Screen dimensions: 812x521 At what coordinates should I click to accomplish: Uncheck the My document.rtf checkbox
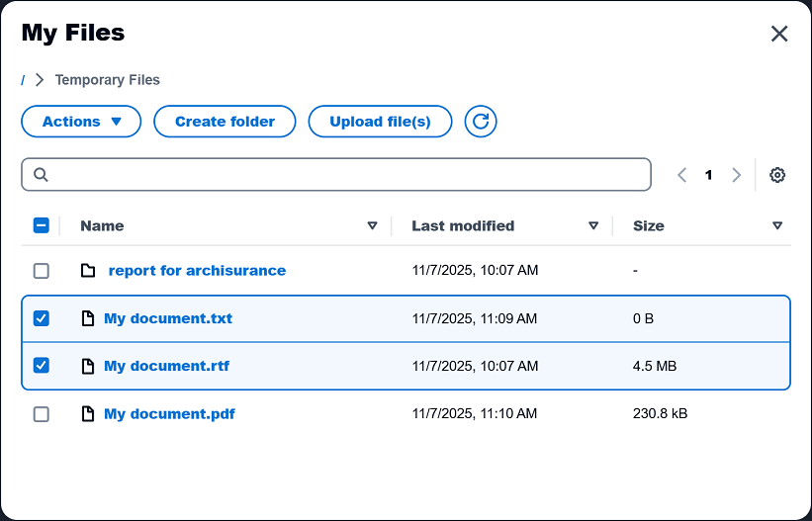41,366
